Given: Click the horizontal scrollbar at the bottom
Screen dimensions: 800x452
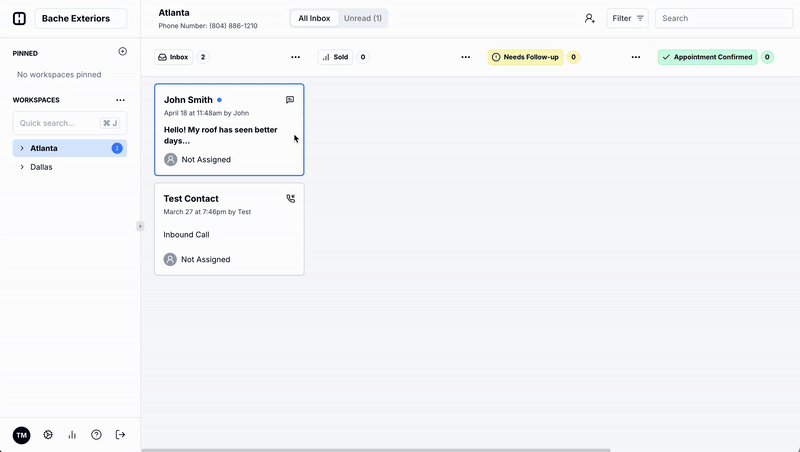Looking at the screenshot, I should click(x=375, y=450).
